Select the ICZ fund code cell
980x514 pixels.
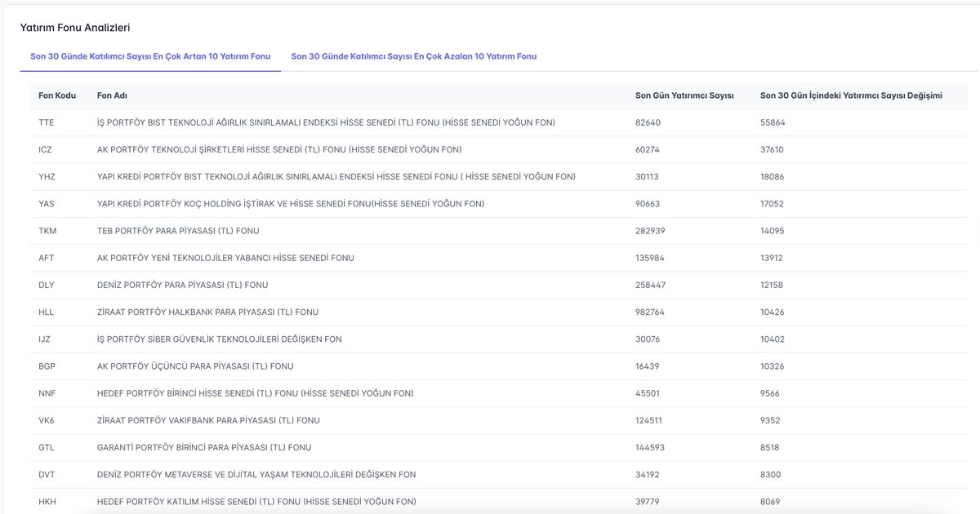[x=46, y=149]
